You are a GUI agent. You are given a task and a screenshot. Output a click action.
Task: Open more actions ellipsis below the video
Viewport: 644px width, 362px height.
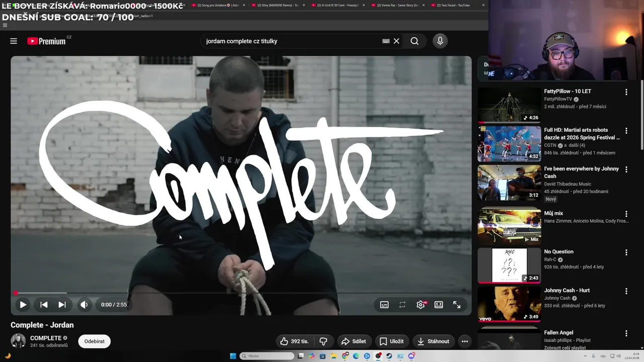pos(465,341)
